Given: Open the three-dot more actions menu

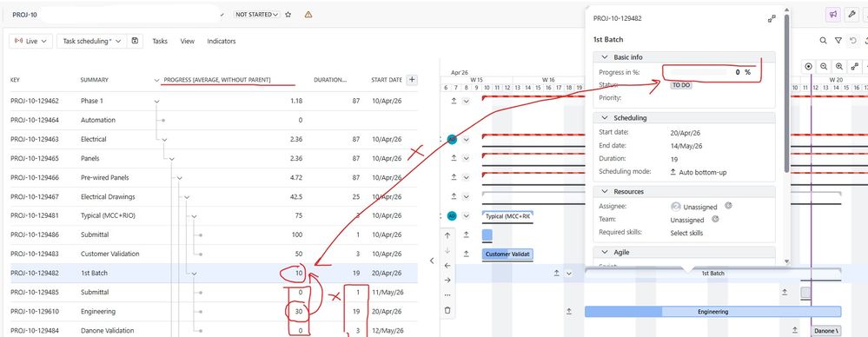Looking at the screenshot, I should point(447,295).
